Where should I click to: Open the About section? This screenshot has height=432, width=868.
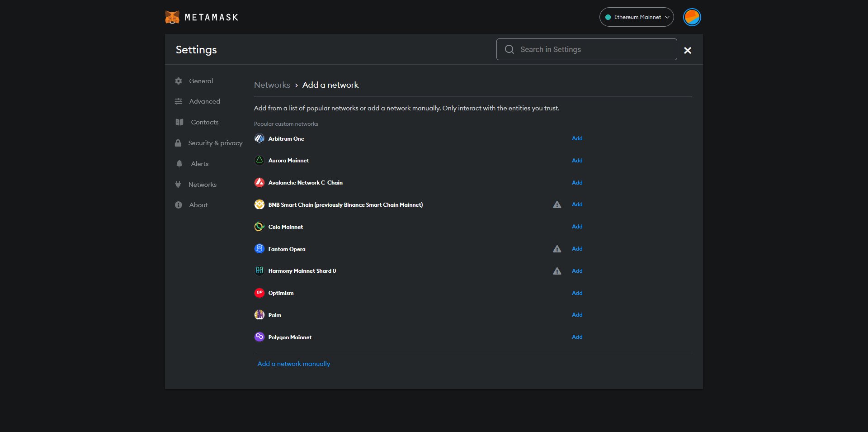coord(198,205)
